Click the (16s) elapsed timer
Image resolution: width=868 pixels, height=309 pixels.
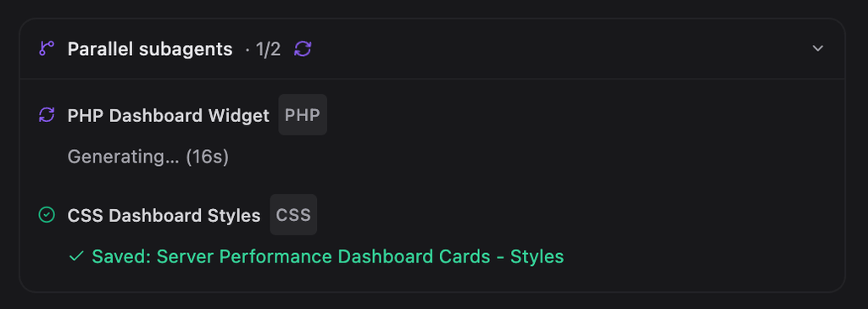[207, 157]
